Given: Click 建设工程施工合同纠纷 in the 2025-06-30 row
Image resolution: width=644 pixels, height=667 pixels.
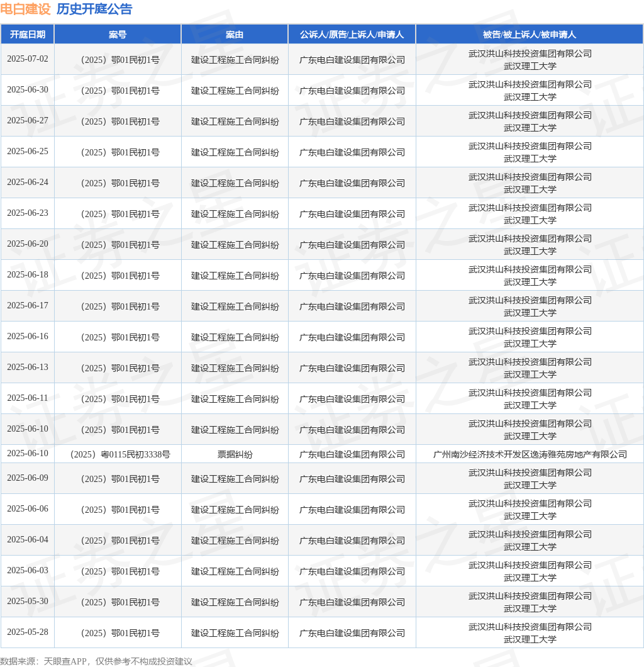Looking at the screenshot, I should pos(235,91).
